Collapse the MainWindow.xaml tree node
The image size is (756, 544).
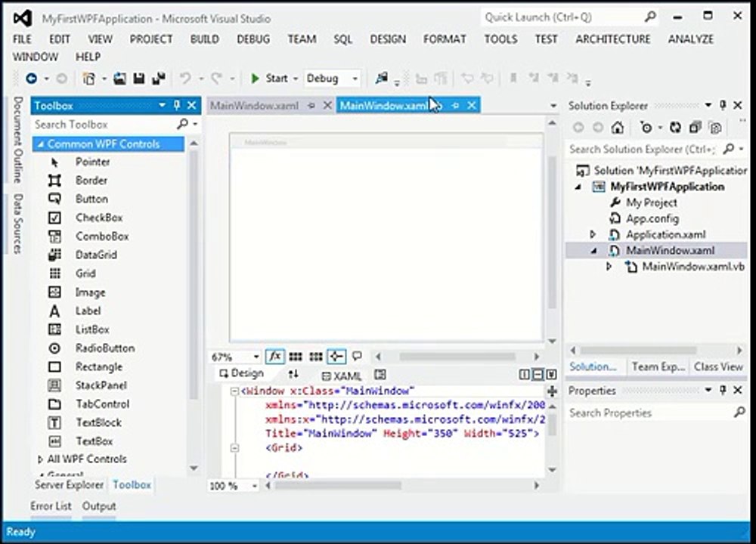tap(593, 251)
